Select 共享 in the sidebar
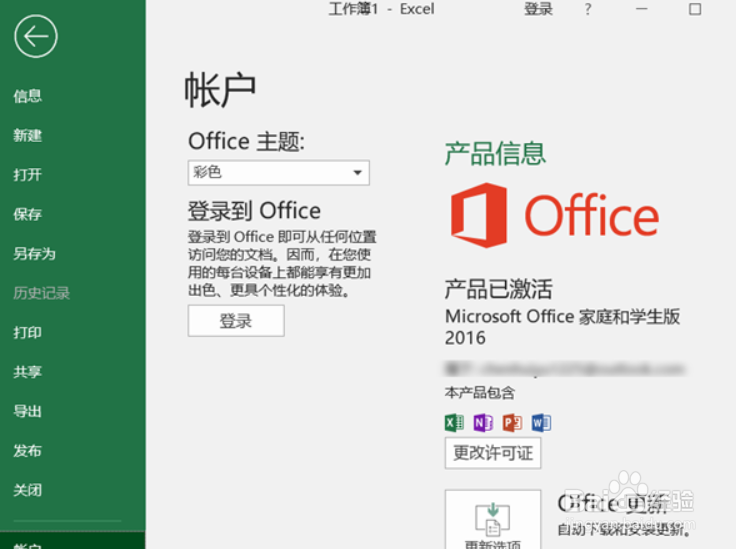Image resolution: width=736 pixels, height=549 pixels. coord(28,372)
